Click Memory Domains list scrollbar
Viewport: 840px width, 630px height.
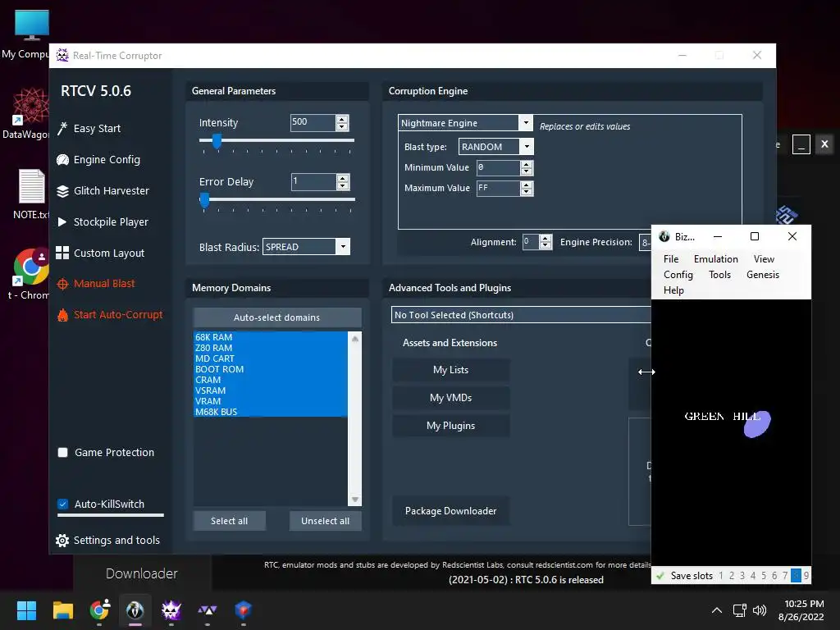point(354,419)
